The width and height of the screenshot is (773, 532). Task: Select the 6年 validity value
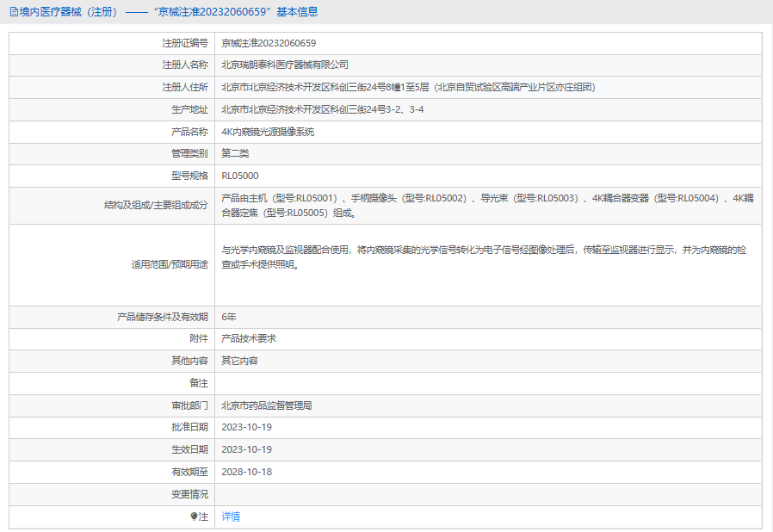[x=229, y=317]
